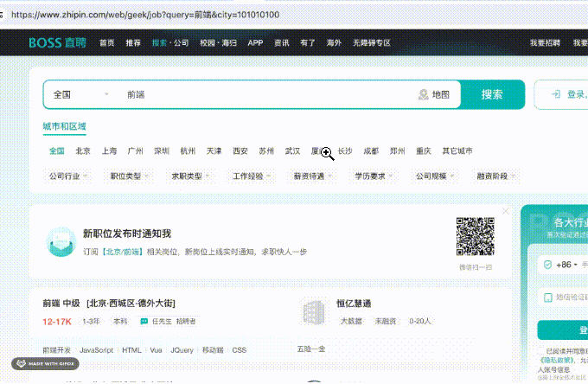Close the 新职位发布时通知我 banner
The width and height of the screenshot is (588, 384).
pyautogui.click(x=506, y=211)
